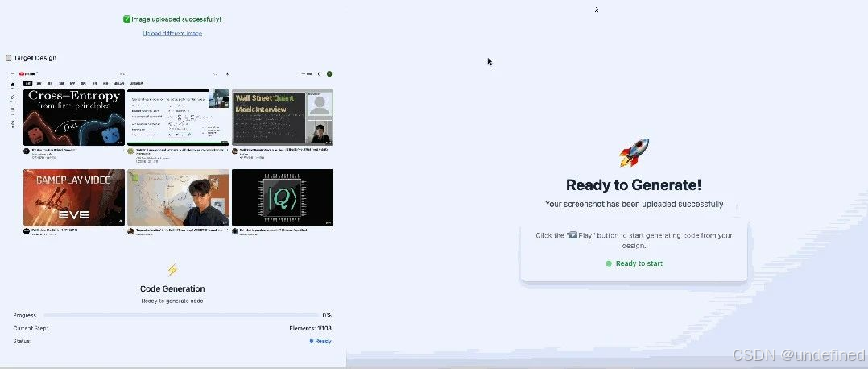Click the lightning bolt icon above Code Generation
Screen dimensions: 868x369
coord(172,270)
